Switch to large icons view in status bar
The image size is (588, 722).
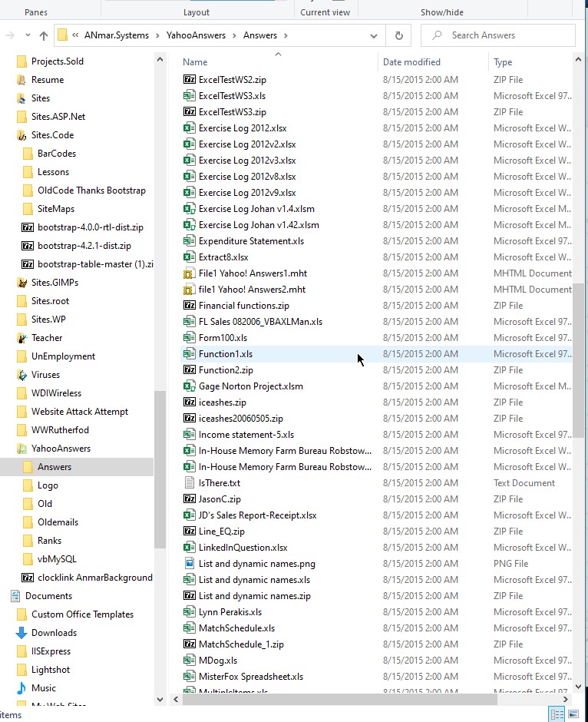[x=573, y=714]
